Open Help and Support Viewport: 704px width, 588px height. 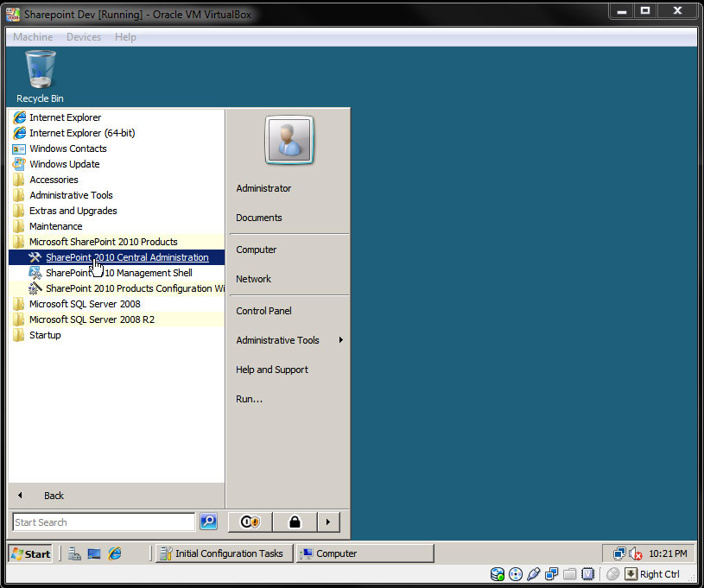point(272,370)
